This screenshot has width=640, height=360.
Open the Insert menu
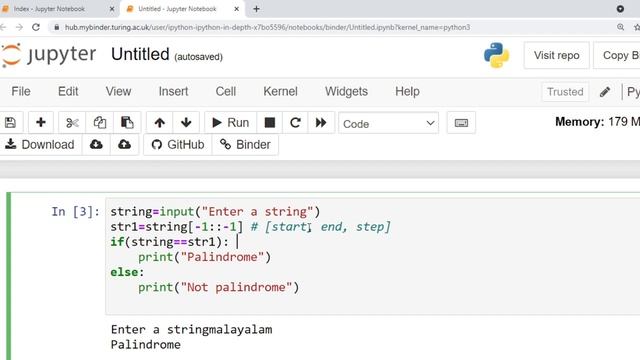pyautogui.click(x=173, y=91)
